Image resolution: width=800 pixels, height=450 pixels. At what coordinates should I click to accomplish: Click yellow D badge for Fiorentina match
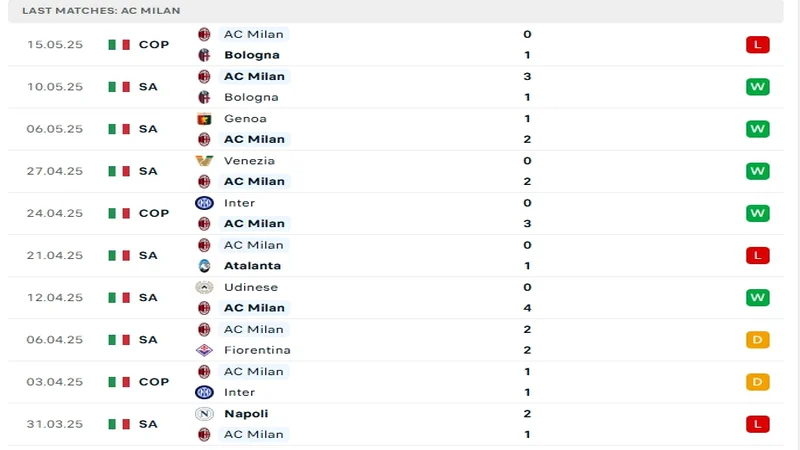(x=757, y=340)
